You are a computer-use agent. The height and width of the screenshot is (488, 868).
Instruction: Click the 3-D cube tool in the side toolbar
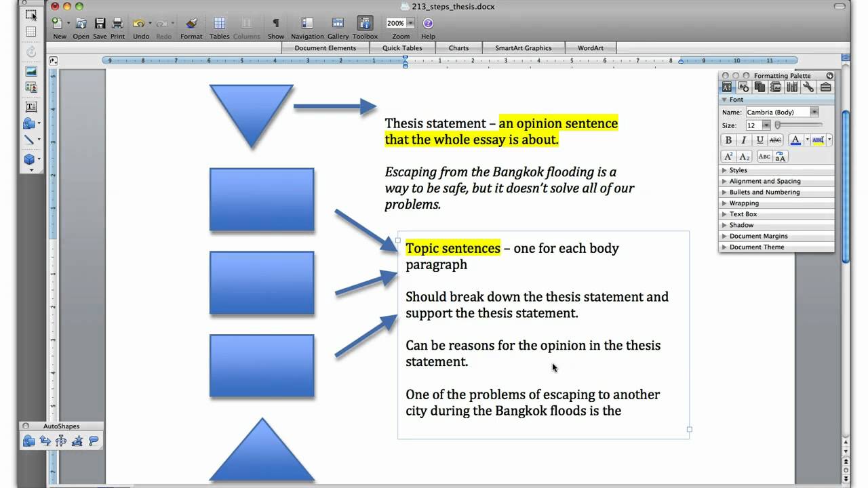click(29, 159)
